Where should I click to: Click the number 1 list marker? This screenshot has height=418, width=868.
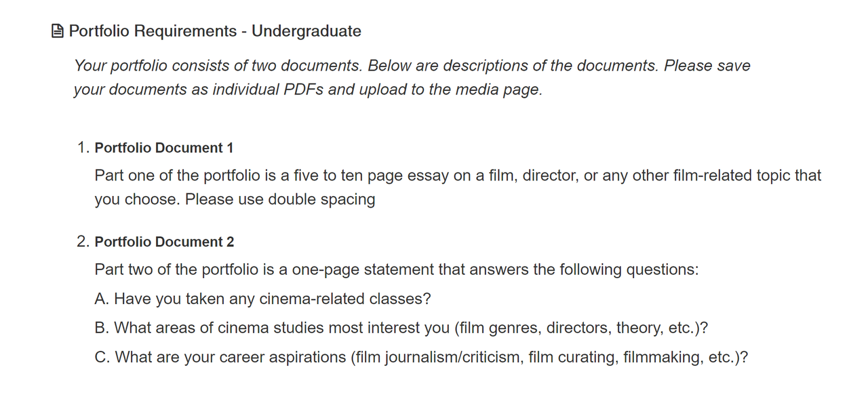[83, 148]
